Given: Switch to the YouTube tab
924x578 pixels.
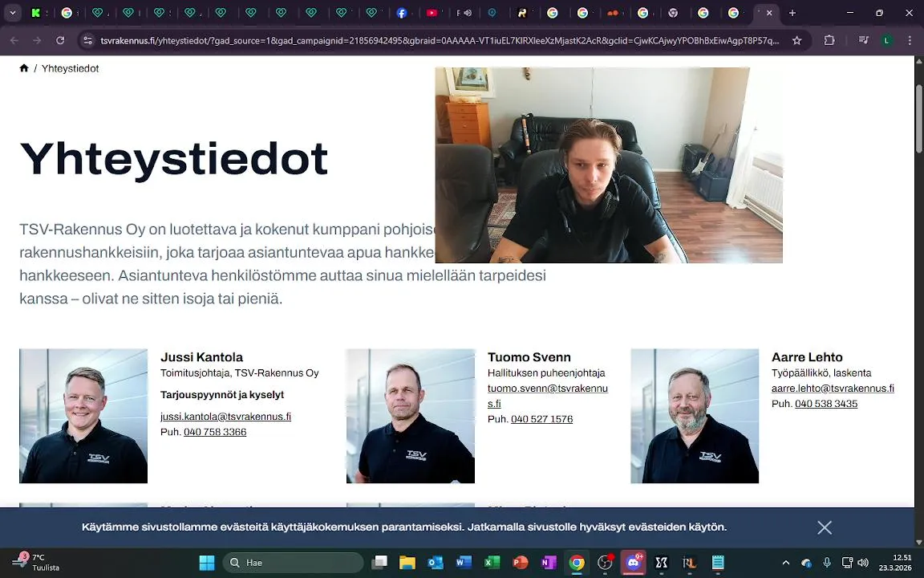Looking at the screenshot, I should 432,12.
